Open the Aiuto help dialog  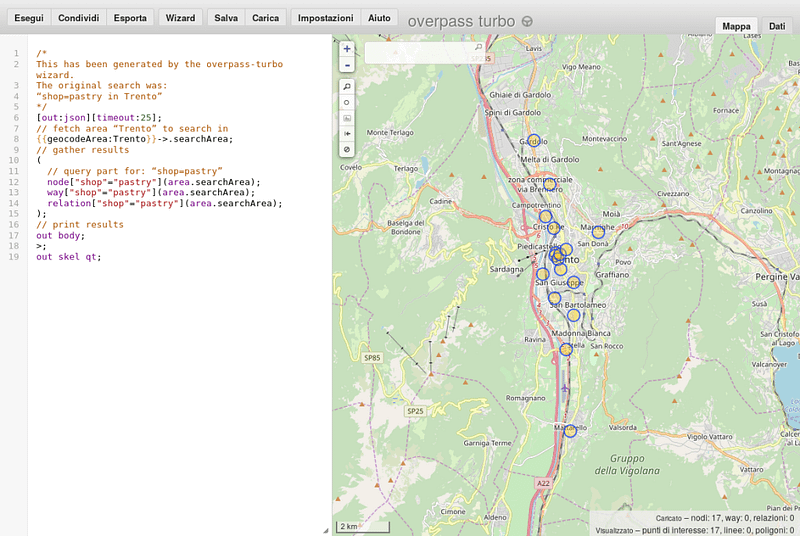coord(380,18)
